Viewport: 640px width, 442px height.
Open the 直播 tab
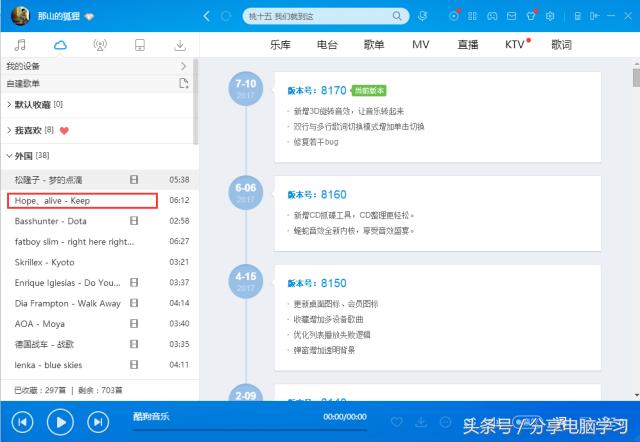(x=468, y=44)
